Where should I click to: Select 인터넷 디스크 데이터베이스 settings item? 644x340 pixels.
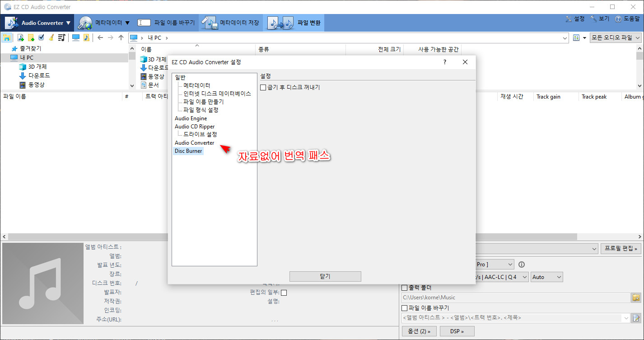coord(217,94)
